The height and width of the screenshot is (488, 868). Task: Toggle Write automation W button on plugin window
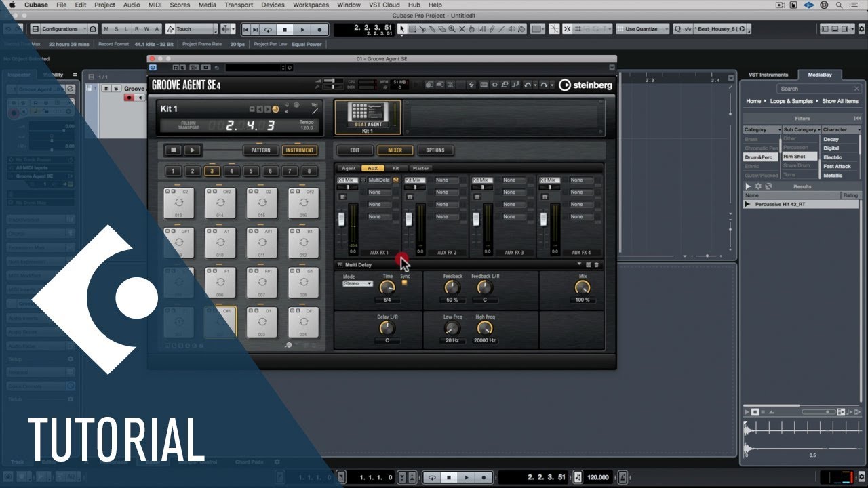pyautogui.click(x=182, y=68)
